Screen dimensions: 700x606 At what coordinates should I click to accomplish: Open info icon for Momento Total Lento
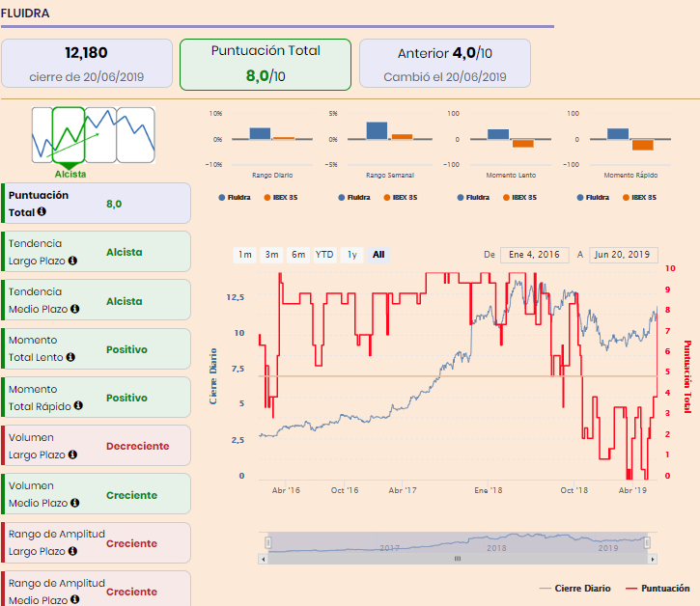click(70, 357)
